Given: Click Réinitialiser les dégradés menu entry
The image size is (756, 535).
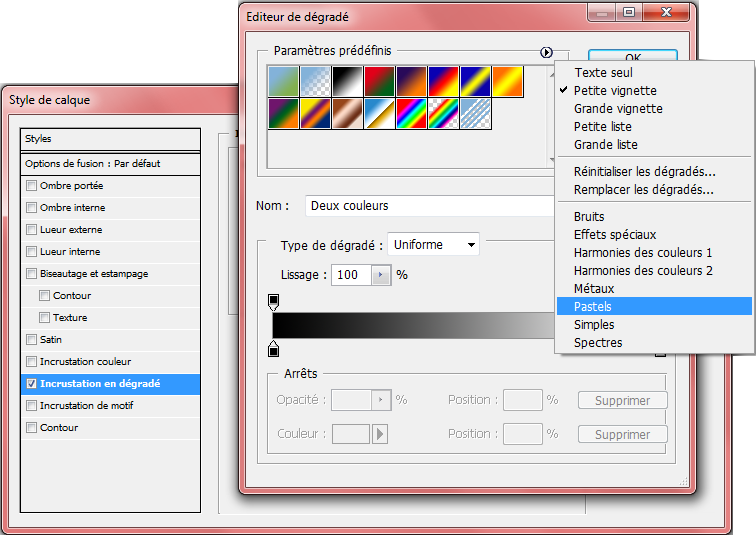Looking at the screenshot, I should point(644,172).
